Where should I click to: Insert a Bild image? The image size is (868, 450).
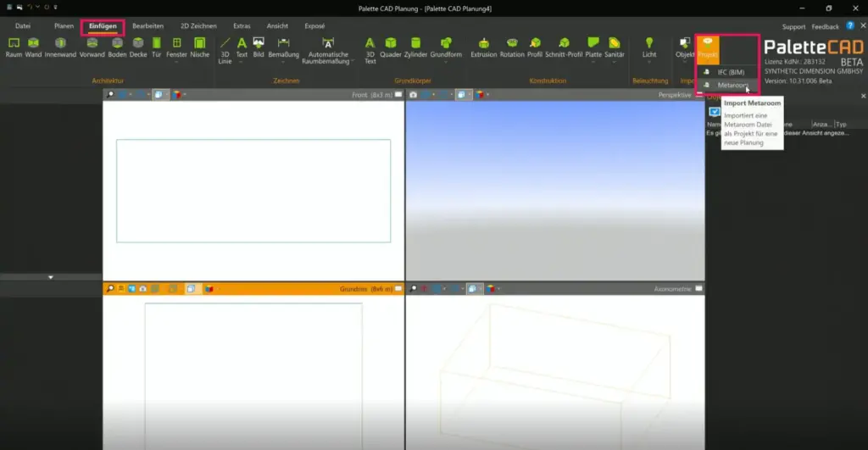259,47
